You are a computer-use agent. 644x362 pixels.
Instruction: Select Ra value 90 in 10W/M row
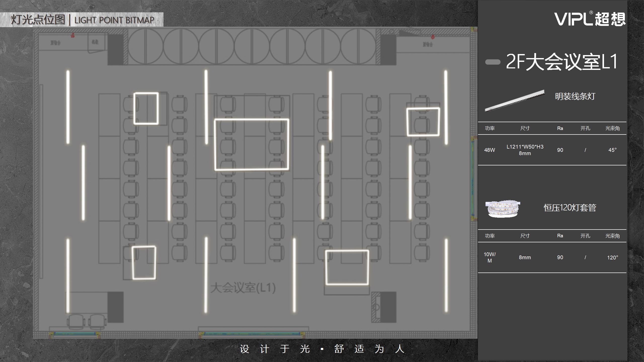[560, 257]
